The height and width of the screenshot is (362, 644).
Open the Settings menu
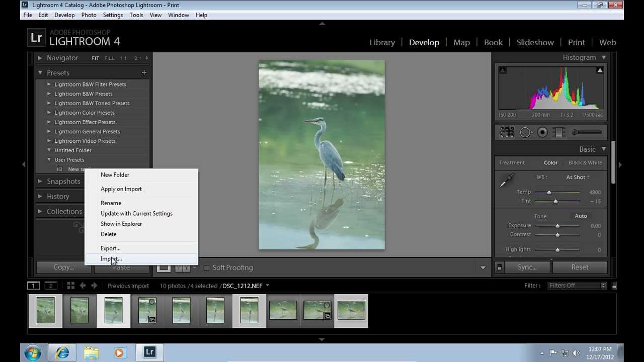point(113,15)
